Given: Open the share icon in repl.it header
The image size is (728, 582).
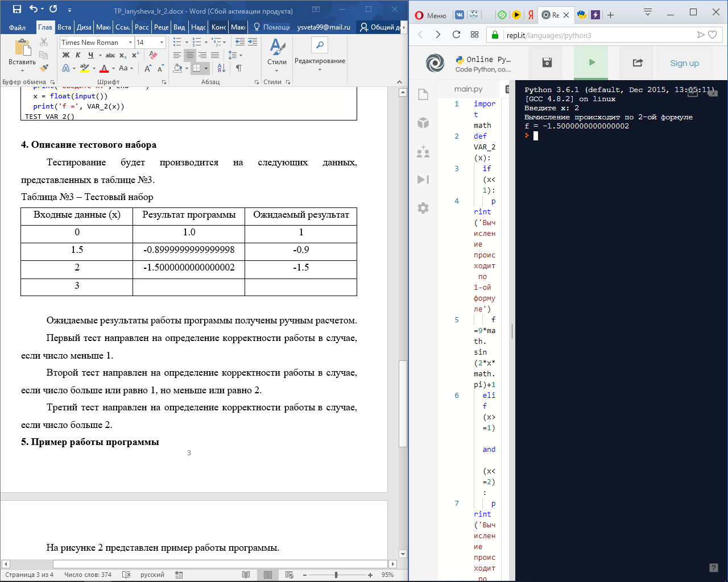Looking at the screenshot, I should [638, 63].
